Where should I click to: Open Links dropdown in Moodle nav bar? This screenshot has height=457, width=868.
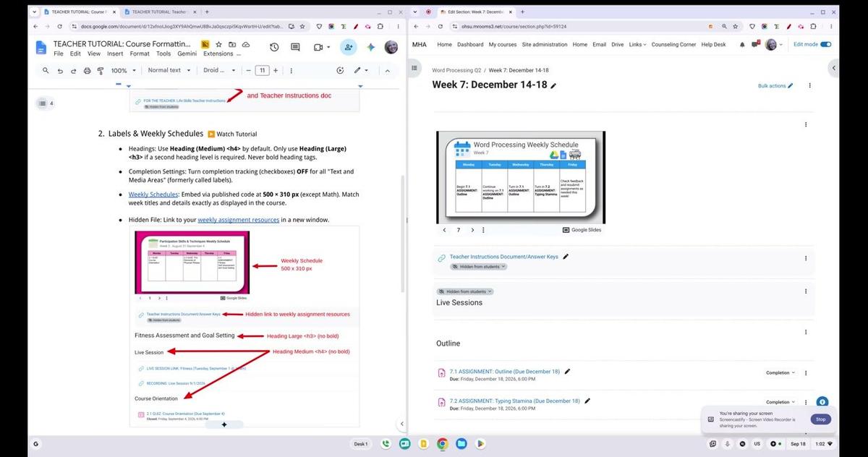637,44
